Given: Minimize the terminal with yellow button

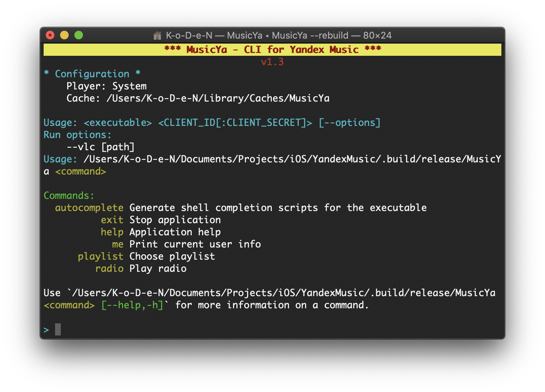Looking at the screenshot, I should tap(64, 35).
